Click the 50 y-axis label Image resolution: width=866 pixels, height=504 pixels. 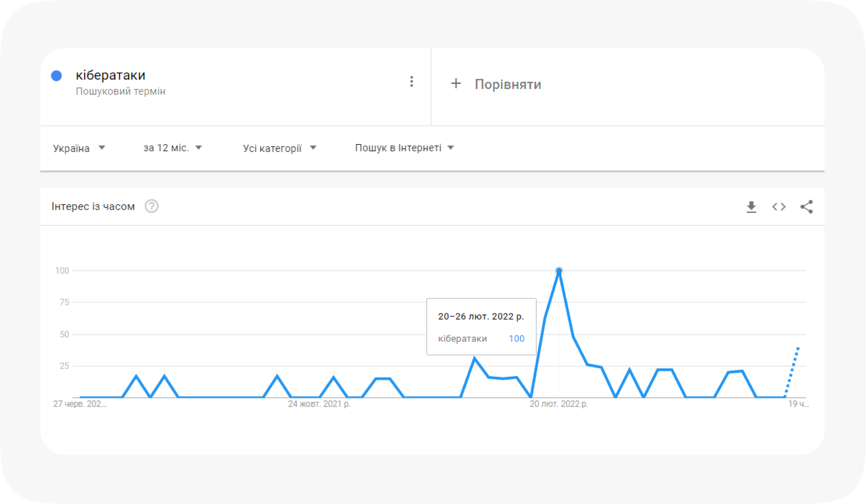64,334
